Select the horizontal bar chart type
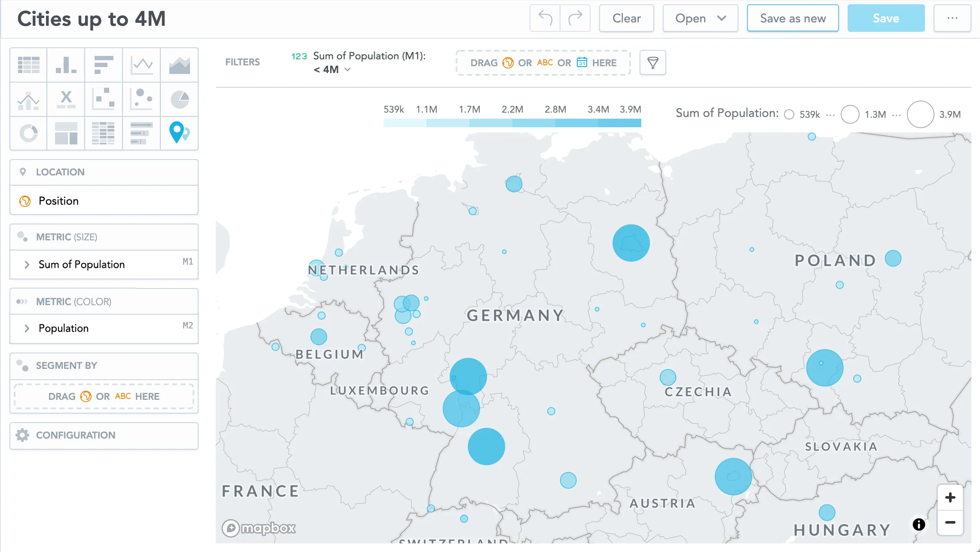980x552 pixels. click(103, 64)
